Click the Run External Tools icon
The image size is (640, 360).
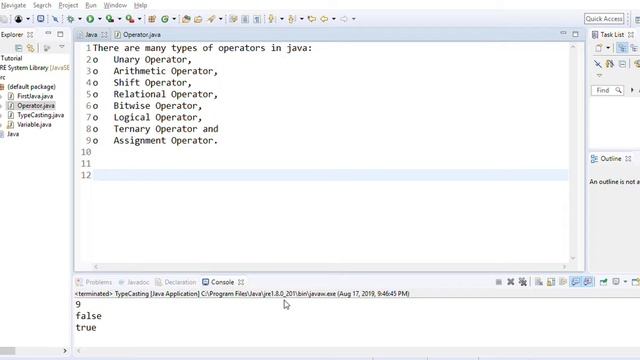[x=130, y=19]
